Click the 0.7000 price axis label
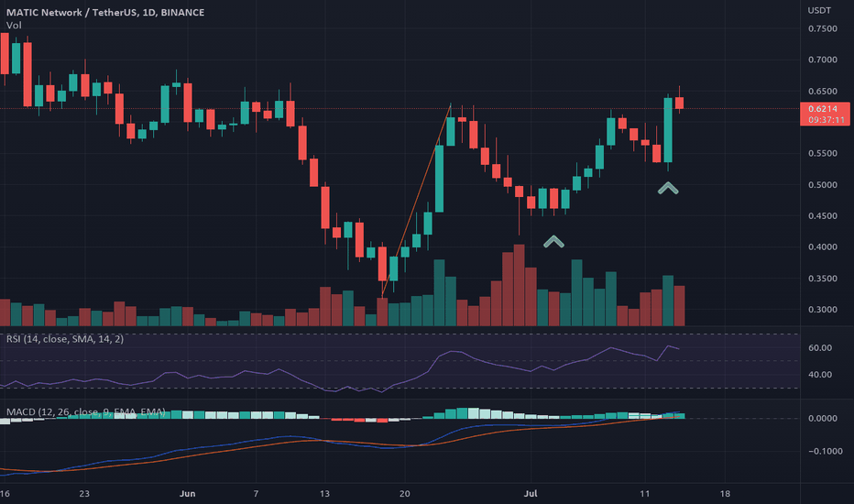Image resolution: width=854 pixels, height=504 pixels. pyautogui.click(x=823, y=60)
